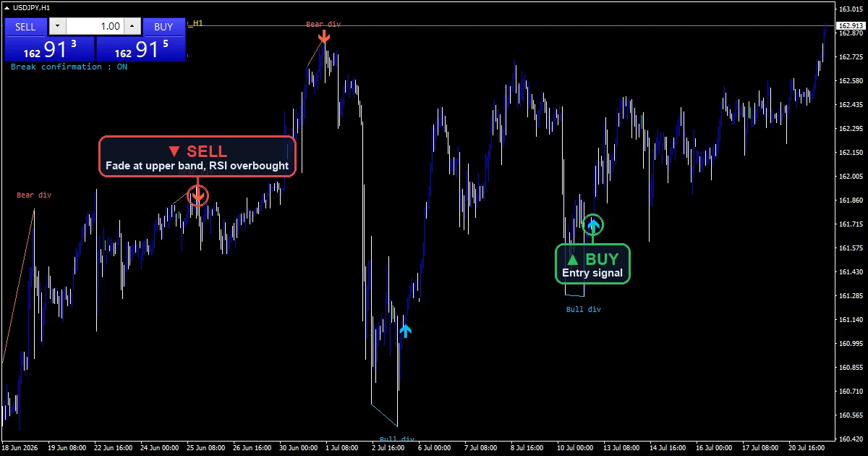Click the 162.005 price axis label
The image size is (868, 456).
pyautogui.click(x=851, y=177)
